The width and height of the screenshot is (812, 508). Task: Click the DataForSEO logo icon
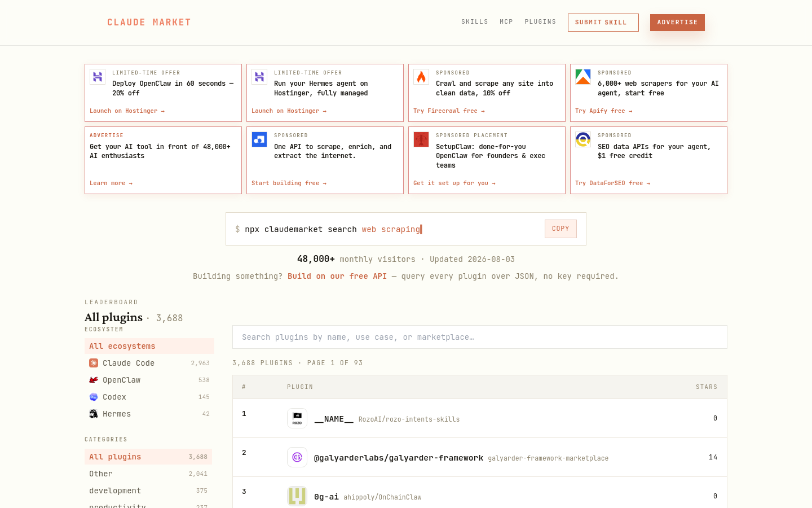click(x=583, y=139)
